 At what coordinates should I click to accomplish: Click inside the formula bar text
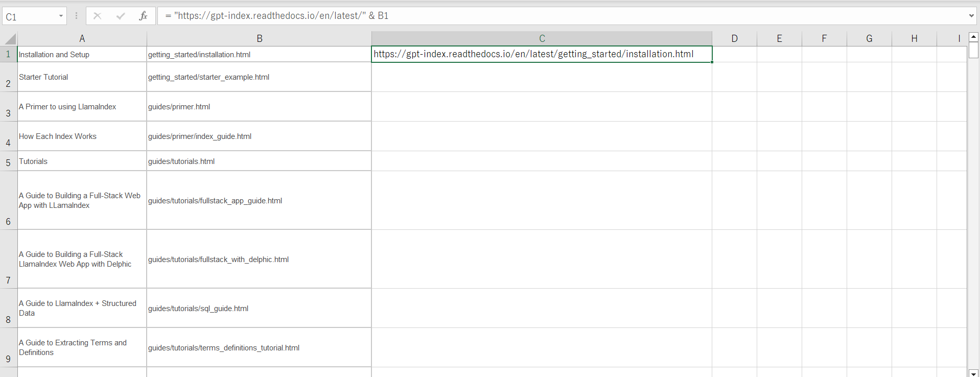point(511,16)
